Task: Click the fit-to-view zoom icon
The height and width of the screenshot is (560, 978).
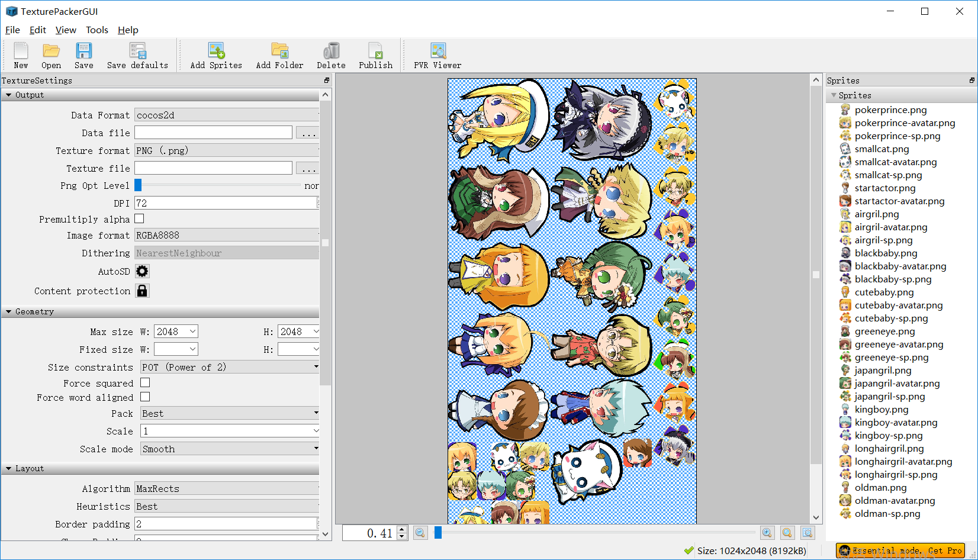Action: 808,533
